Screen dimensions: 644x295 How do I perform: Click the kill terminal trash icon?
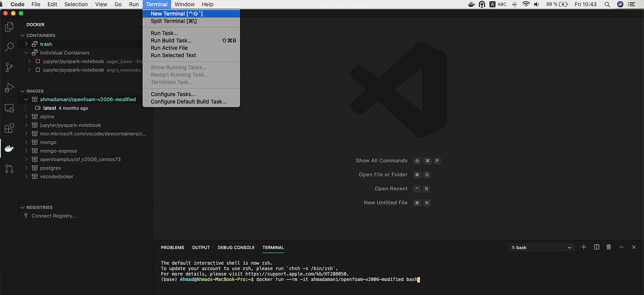coord(609,247)
